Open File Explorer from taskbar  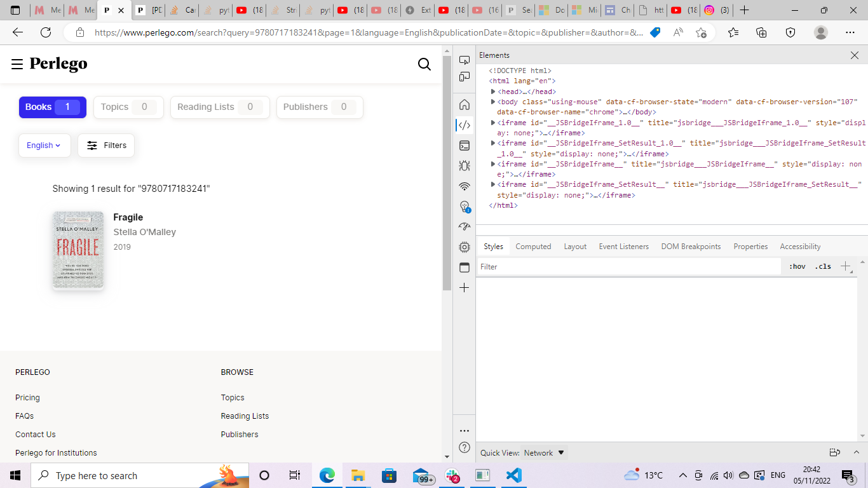pyautogui.click(x=358, y=475)
